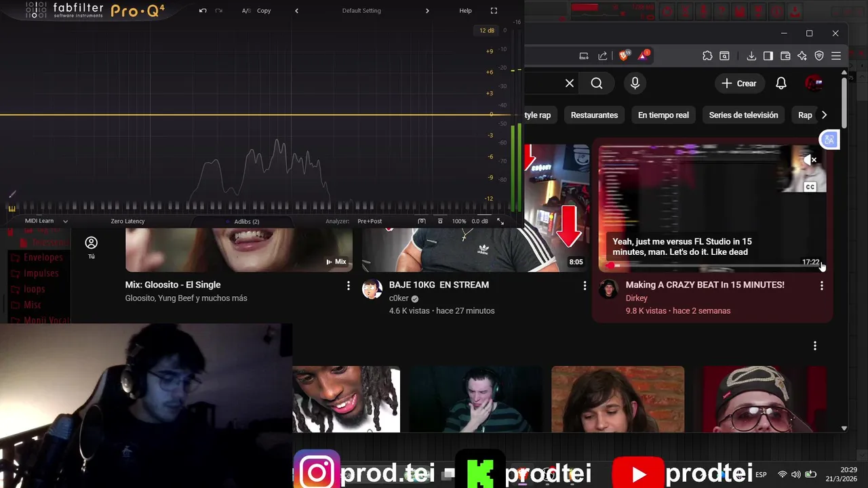The image size is (868, 488).
Task: Expand the MIDI Learn dropdown arrow
Action: pos(65,221)
